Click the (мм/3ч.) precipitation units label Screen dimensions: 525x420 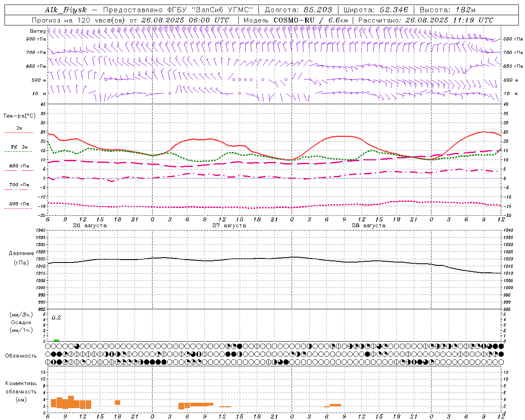21,315
